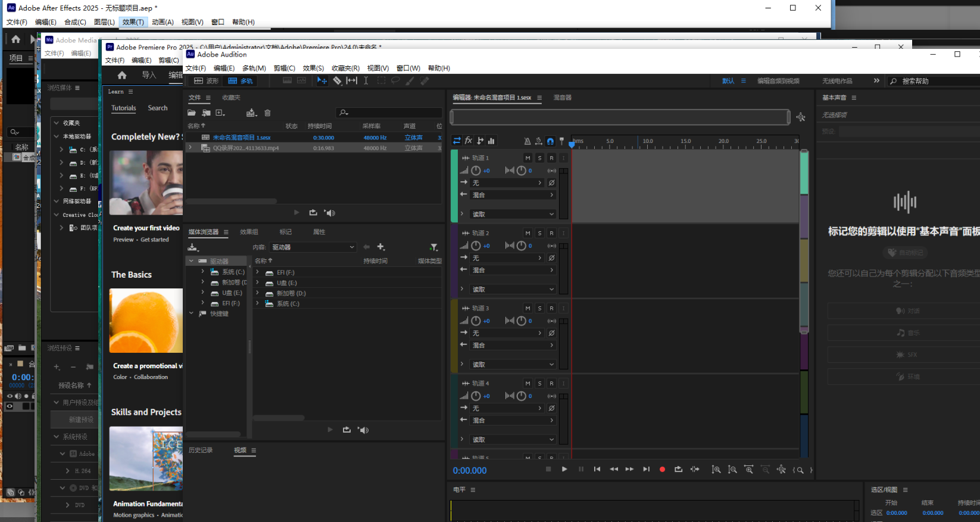Mute Track 2 with its M button
This screenshot has height=522, width=980.
(x=528, y=233)
